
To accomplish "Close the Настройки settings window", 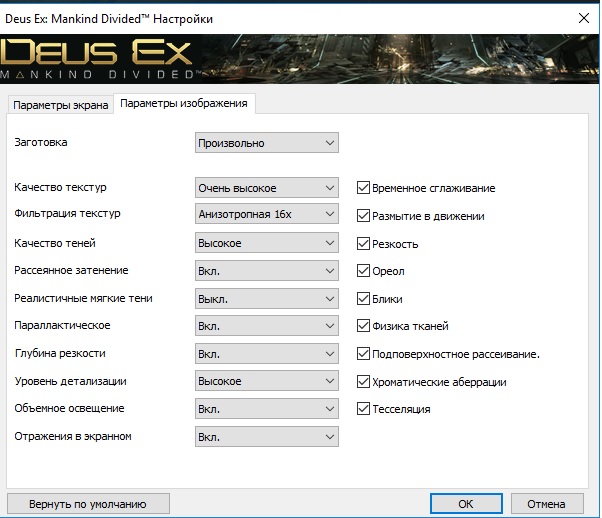I will click(584, 18).
